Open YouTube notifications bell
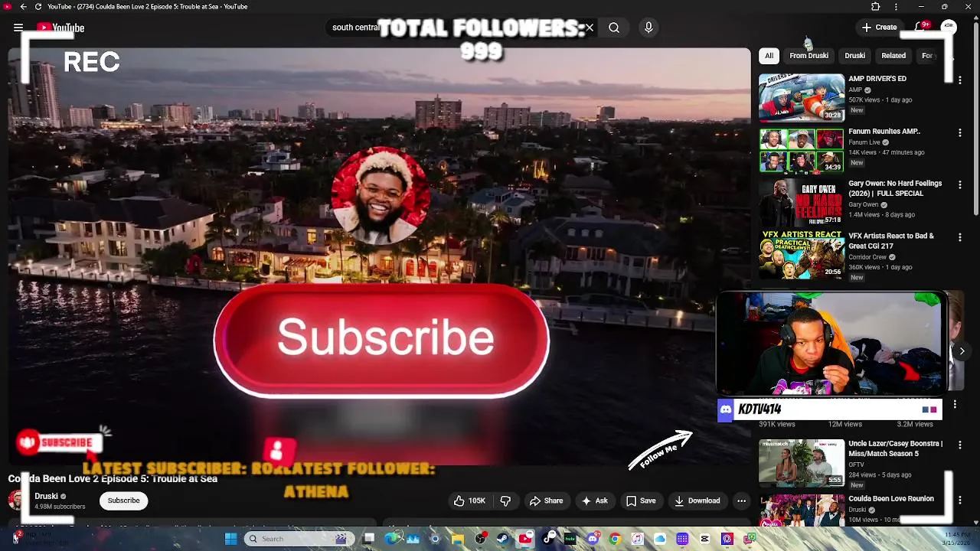This screenshot has height=551, width=980. [921, 28]
